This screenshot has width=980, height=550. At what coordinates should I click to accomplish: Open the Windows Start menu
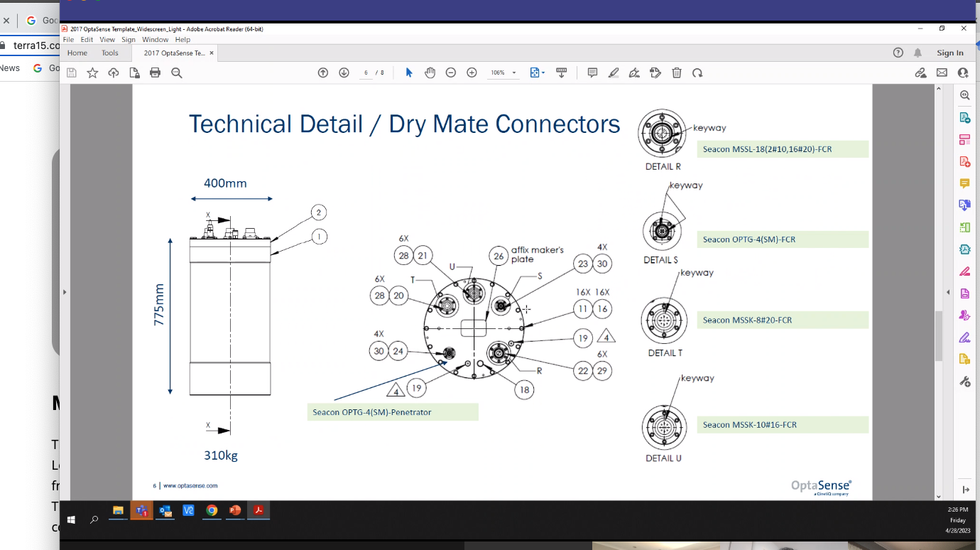click(71, 519)
